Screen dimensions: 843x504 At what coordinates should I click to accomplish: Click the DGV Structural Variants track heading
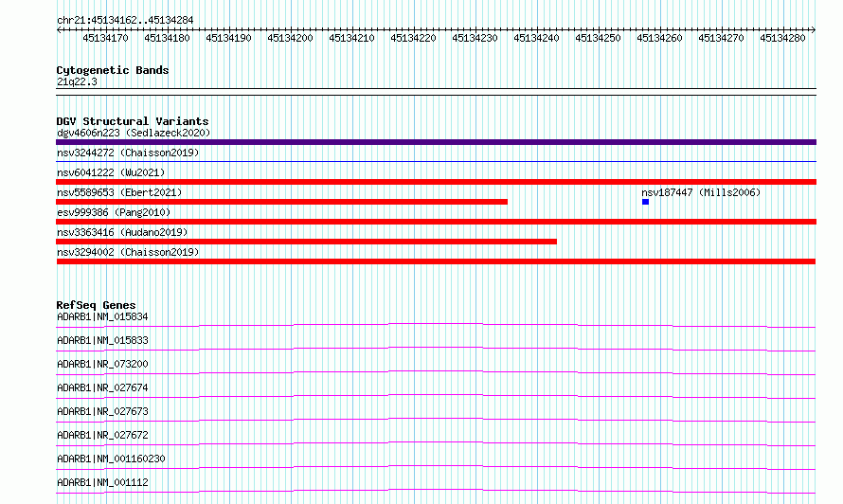(x=133, y=121)
